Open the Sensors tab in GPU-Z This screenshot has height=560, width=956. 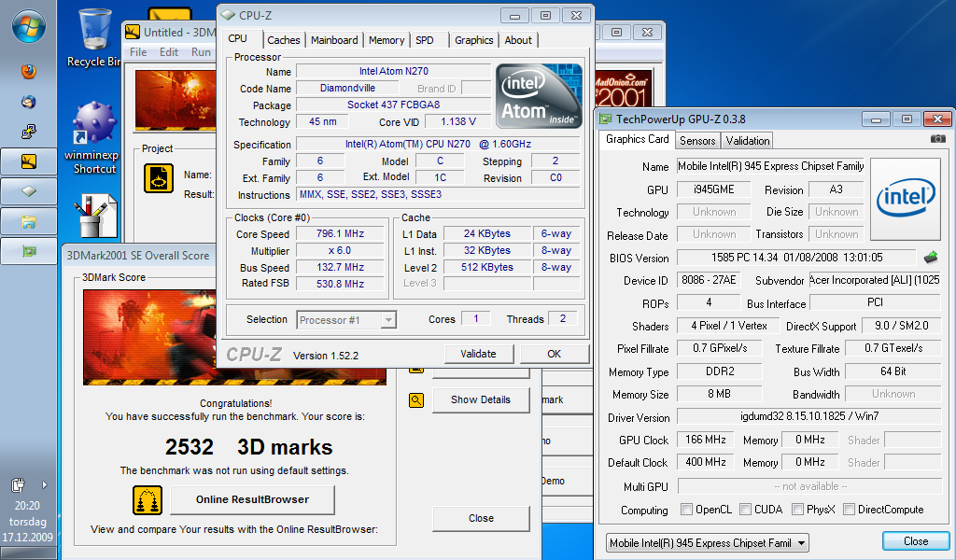pyautogui.click(x=697, y=141)
